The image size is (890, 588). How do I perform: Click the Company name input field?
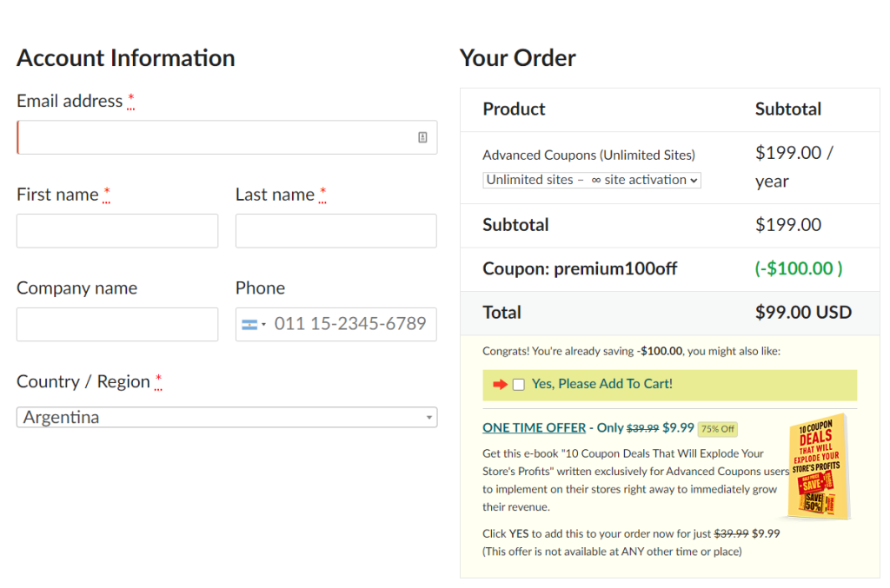(x=117, y=324)
